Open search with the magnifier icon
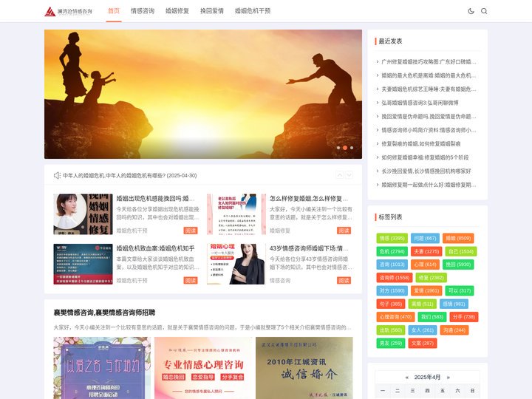The image size is (532, 399). (x=484, y=11)
